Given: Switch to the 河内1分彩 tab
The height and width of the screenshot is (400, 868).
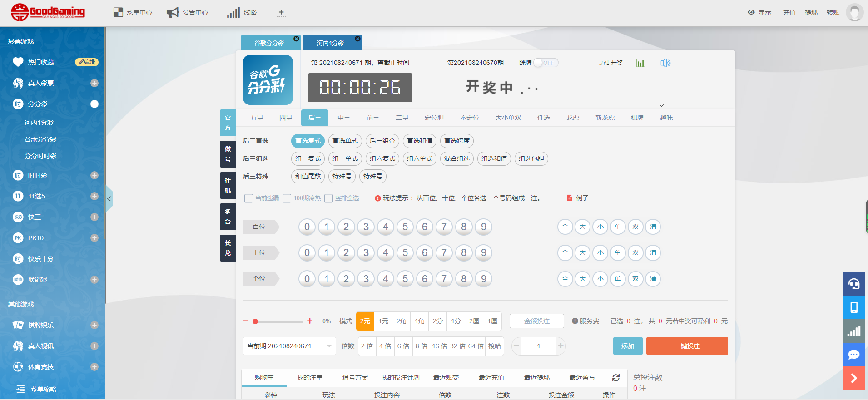Looking at the screenshot, I should [x=331, y=43].
